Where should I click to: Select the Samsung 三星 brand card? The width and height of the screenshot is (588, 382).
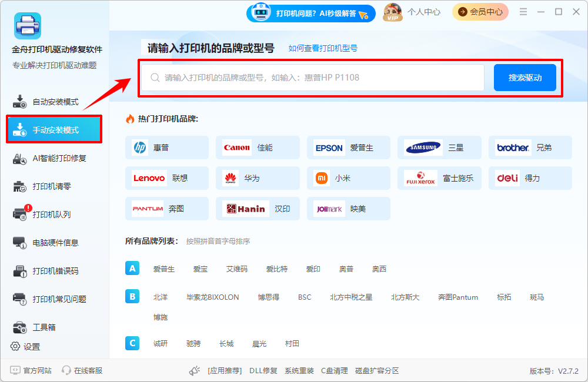click(x=439, y=148)
